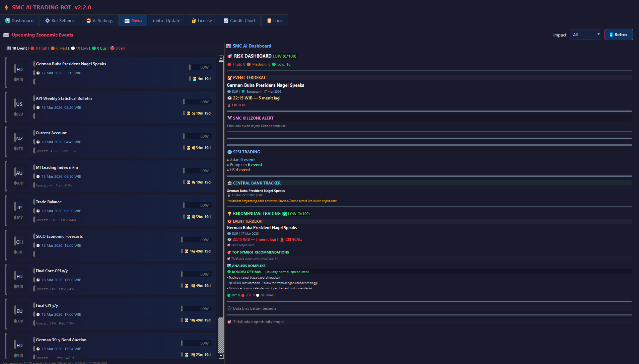Open the German Buba President Nagel Speaks event

pos(71,64)
